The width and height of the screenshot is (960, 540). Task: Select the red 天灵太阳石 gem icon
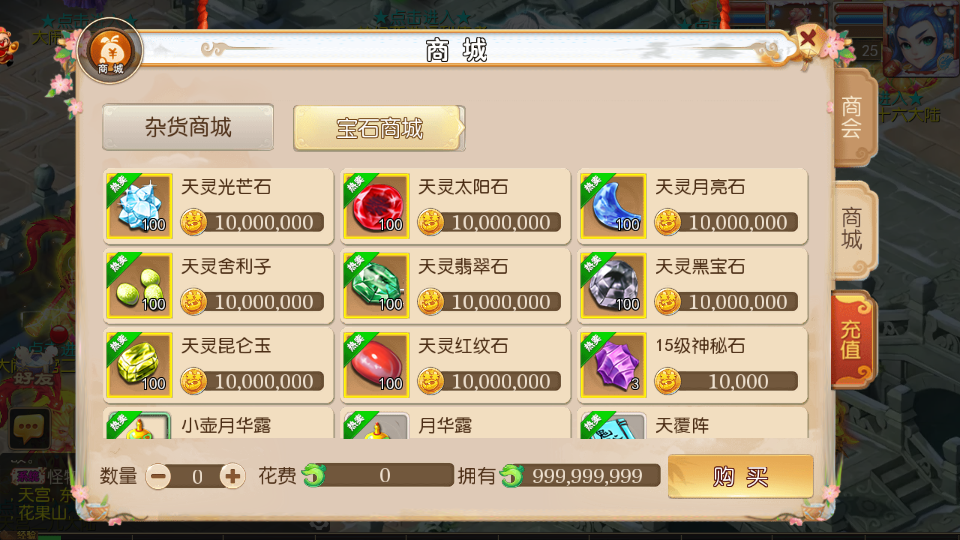(x=376, y=206)
